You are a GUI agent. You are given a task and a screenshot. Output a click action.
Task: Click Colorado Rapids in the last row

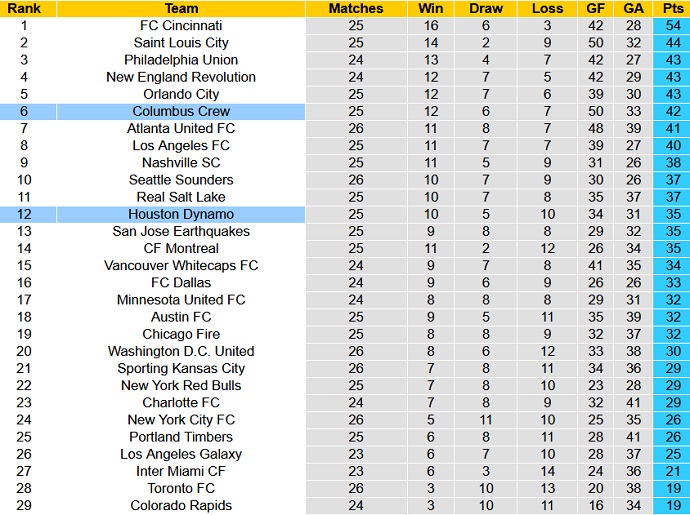point(181,505)
